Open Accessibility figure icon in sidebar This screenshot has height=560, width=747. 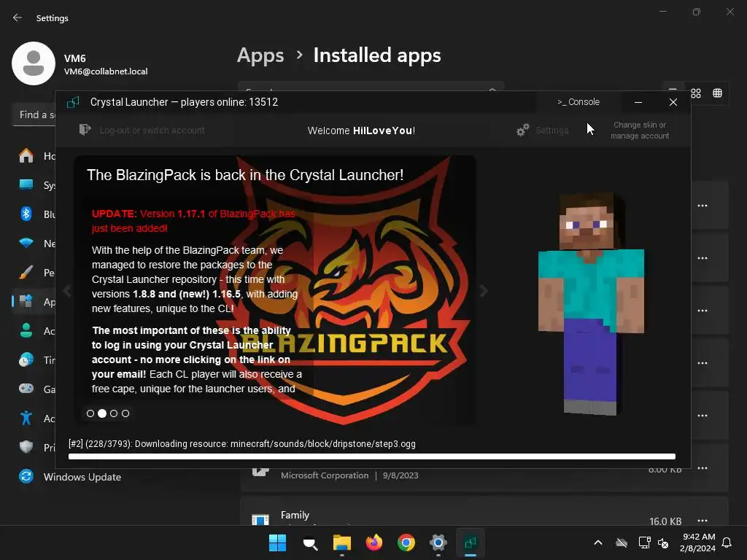pyautogui.click(x=26, y=418)
